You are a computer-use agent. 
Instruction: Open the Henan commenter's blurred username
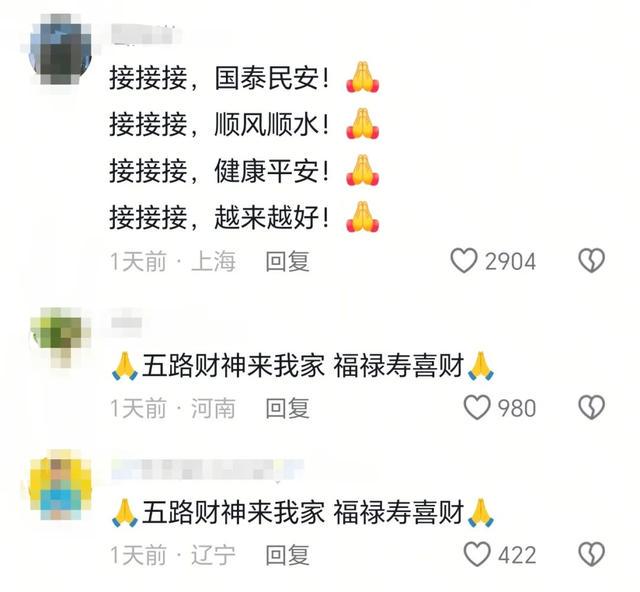(x=127, y=323)
